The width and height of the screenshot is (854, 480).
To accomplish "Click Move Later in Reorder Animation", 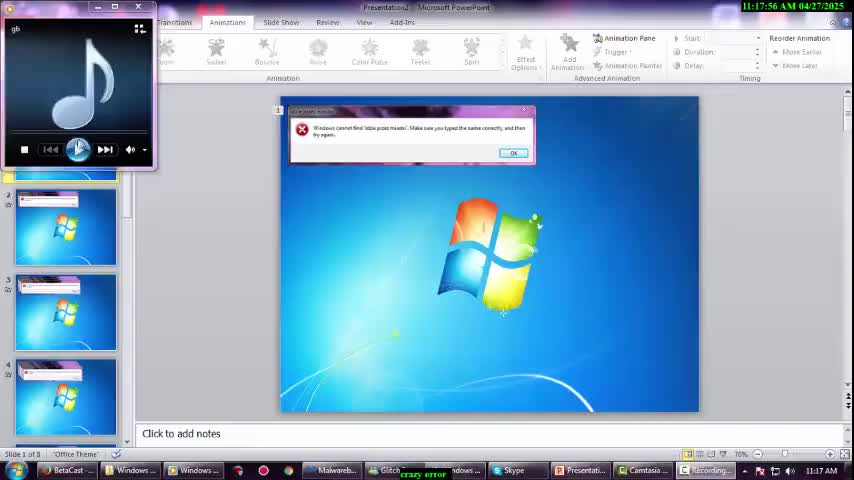I will (795, 65).
